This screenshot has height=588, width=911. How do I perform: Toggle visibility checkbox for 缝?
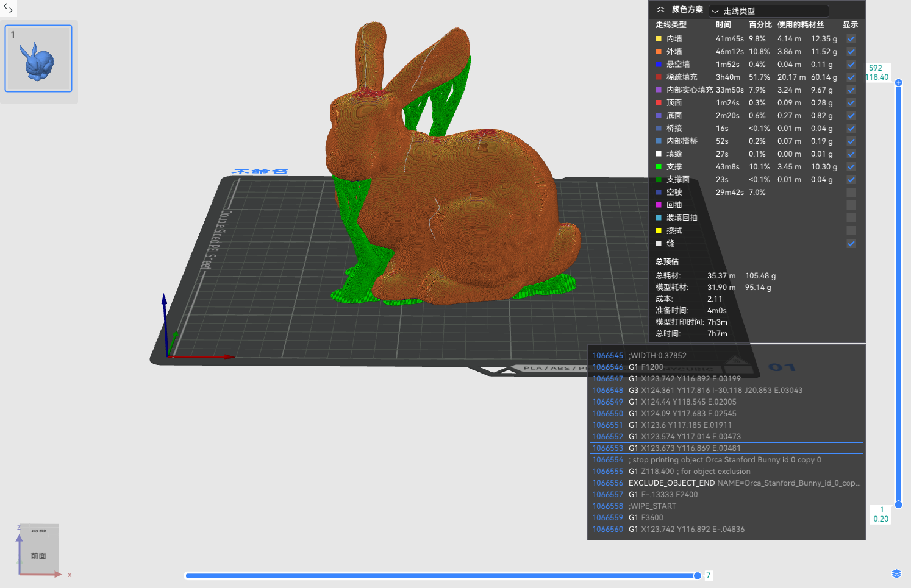(851, 243)
